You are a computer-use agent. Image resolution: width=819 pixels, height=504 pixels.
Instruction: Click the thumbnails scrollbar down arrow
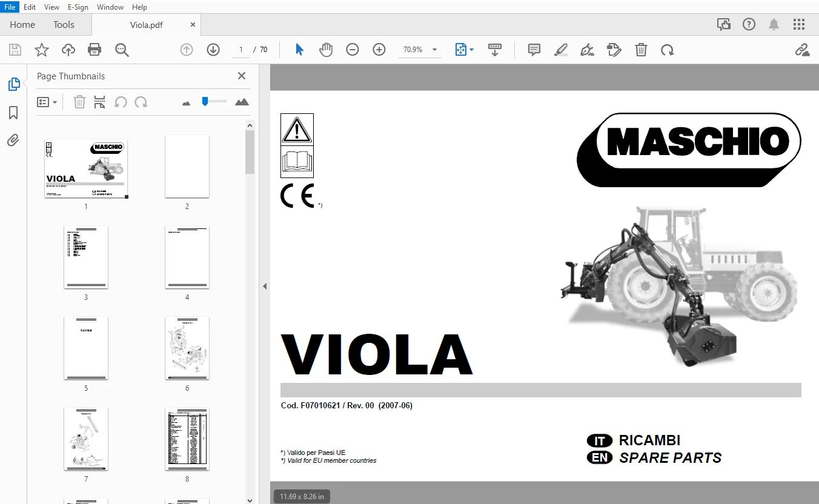click(250, 500)
